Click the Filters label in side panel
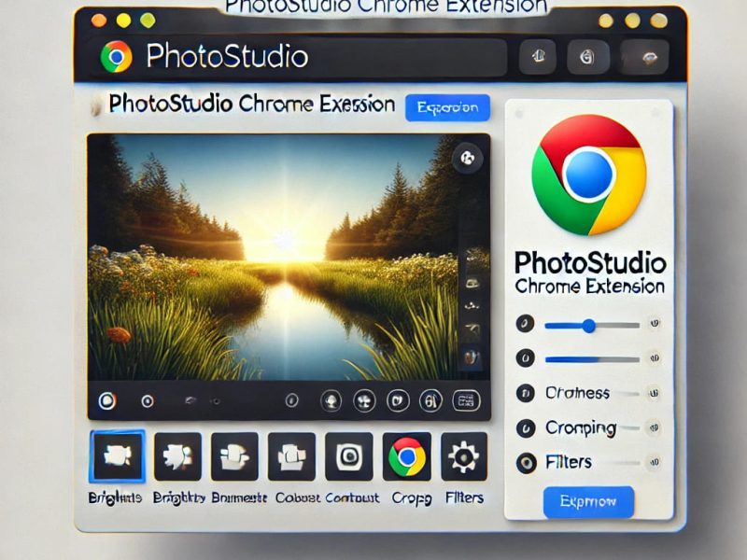The image size is (747, 560). 569,462
